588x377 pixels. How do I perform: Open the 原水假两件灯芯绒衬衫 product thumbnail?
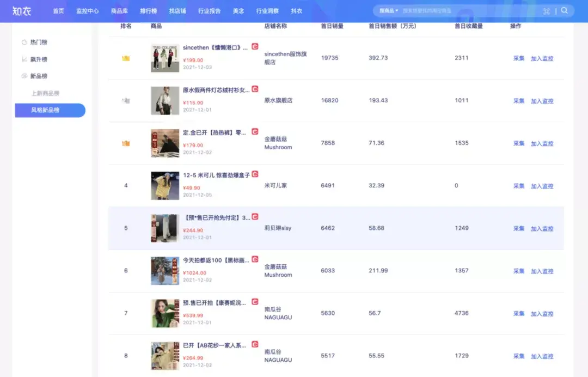[165, 101]
